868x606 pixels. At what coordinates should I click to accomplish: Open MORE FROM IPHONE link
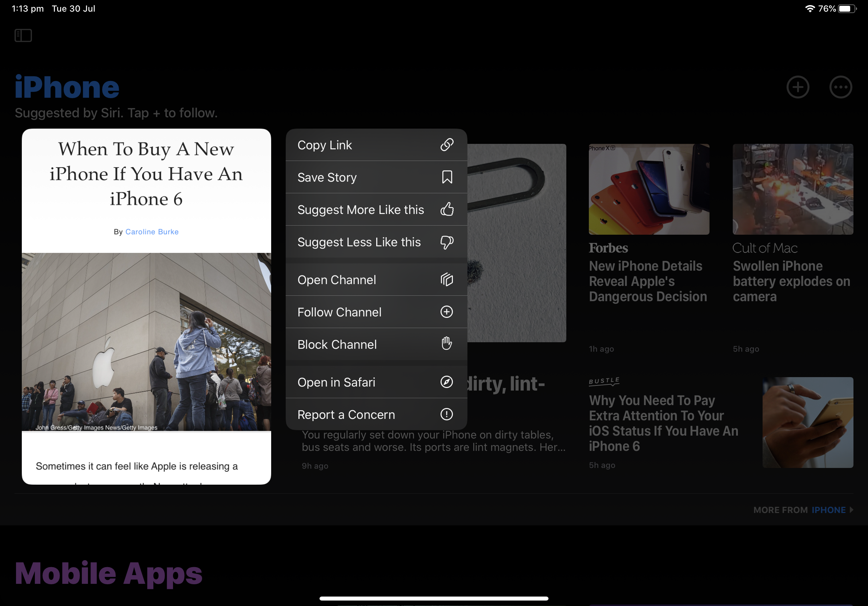point(803,510)
